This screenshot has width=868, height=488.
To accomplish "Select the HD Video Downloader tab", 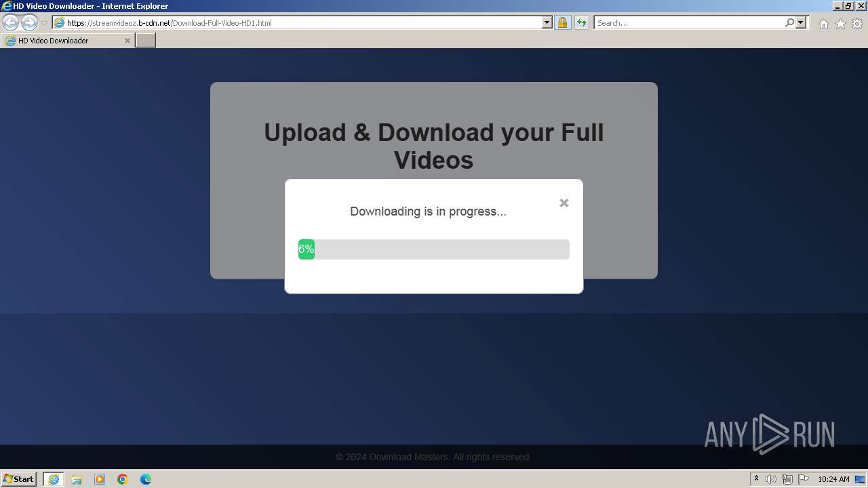I will coord(67,41).
